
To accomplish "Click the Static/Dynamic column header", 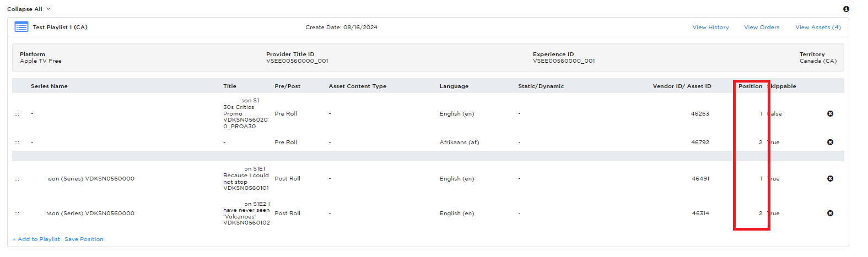I will coord(541,86).
